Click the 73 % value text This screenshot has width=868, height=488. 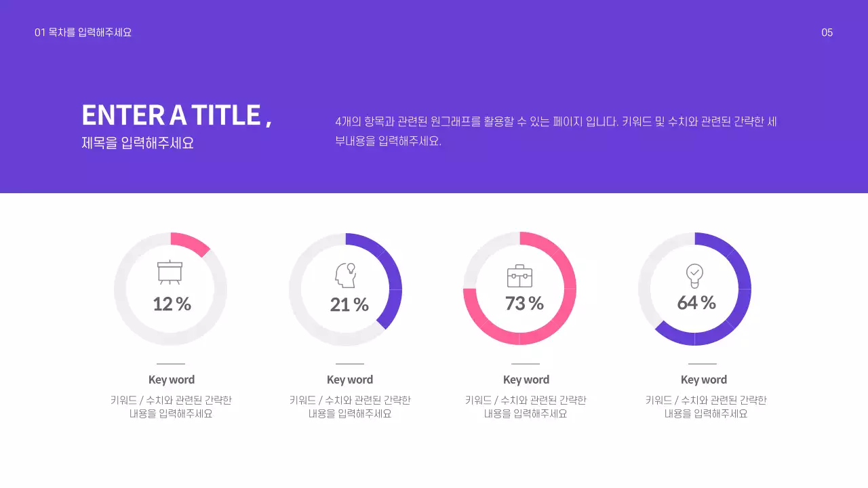[x=524, y=304]
